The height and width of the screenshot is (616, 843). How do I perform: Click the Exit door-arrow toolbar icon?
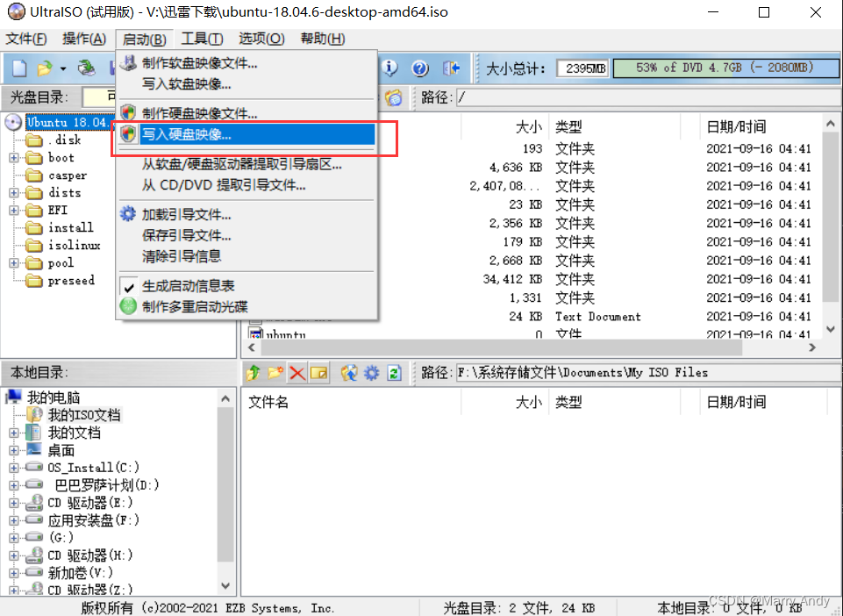451,68
